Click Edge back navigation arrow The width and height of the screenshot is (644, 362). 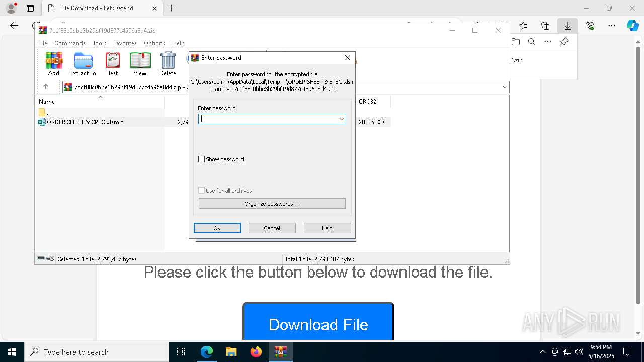click(x=14, y=26)
